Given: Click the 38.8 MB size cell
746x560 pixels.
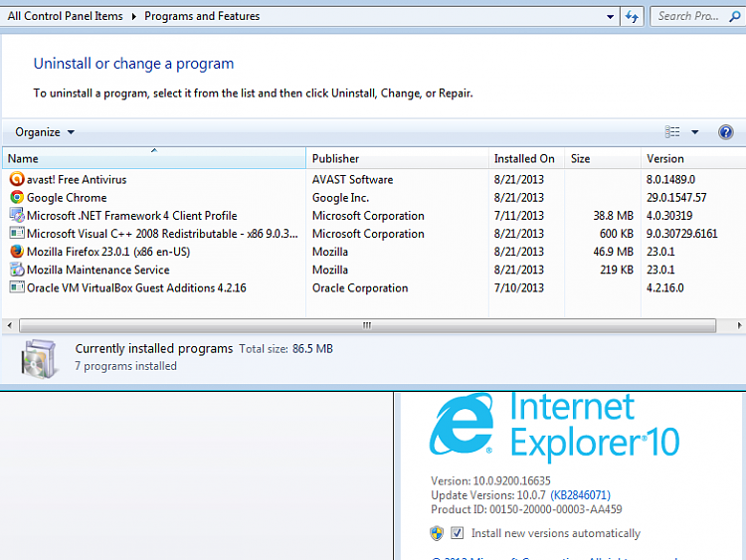Looking at the screenshot, I should tap(614, 216).
